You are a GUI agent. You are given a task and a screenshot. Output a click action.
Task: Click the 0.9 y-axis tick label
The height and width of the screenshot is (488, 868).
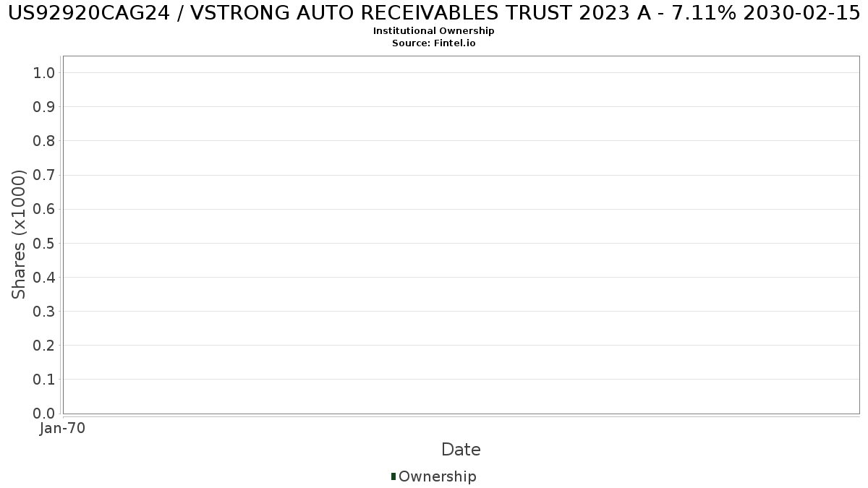tap(44, 106)
